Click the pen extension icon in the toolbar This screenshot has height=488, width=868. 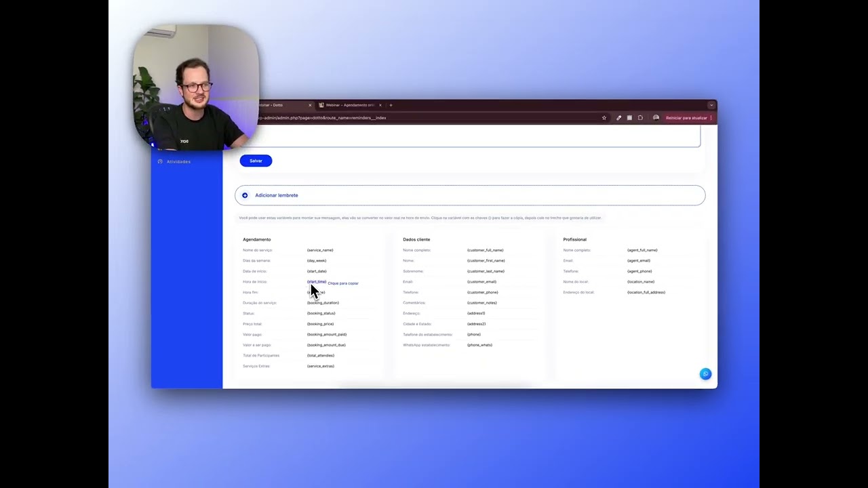point(618,118)
